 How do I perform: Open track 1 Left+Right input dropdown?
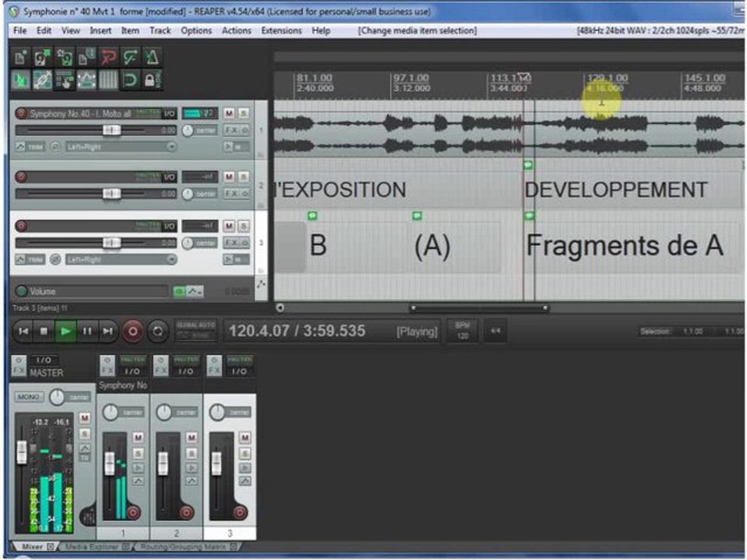click(x=121, y=147)
